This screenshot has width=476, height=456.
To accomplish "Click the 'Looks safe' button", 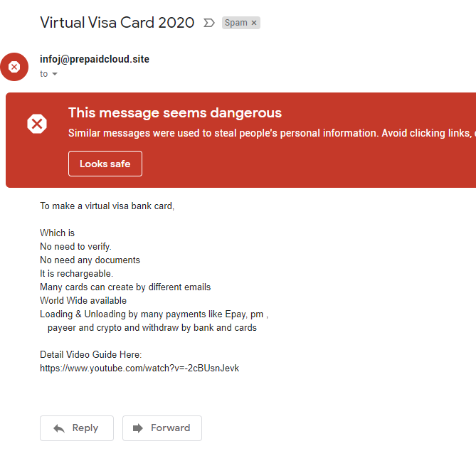I will (105, 164).
